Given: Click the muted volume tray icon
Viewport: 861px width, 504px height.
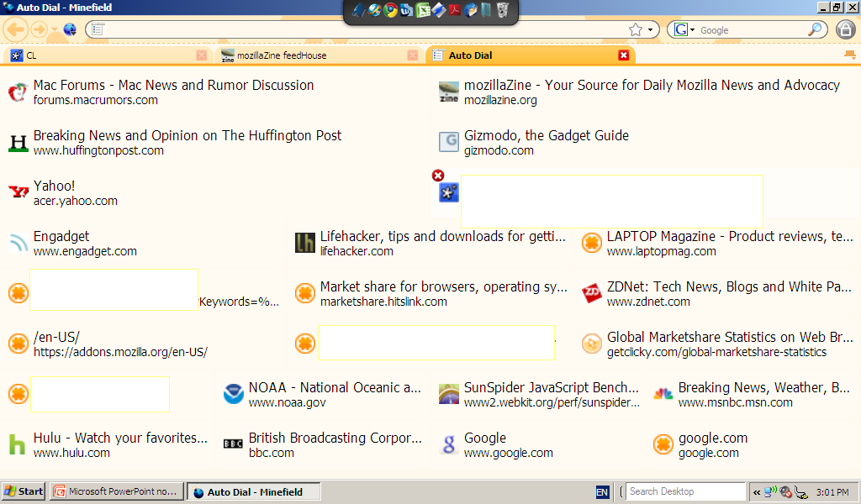Looking at the screenshot, I should [786, 492].
